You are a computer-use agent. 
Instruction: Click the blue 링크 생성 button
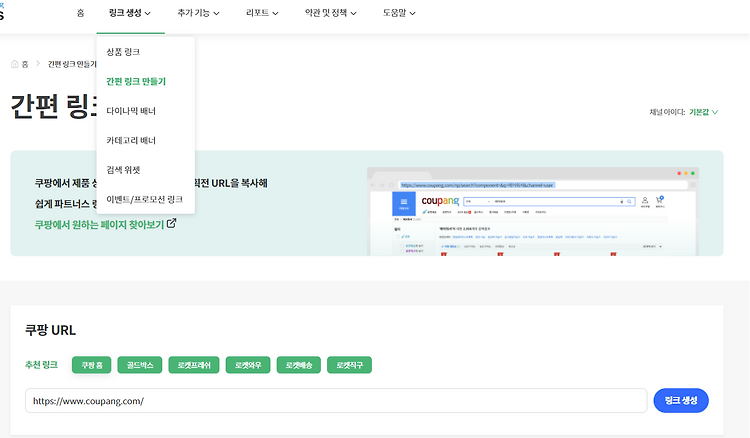coord(681,401)
